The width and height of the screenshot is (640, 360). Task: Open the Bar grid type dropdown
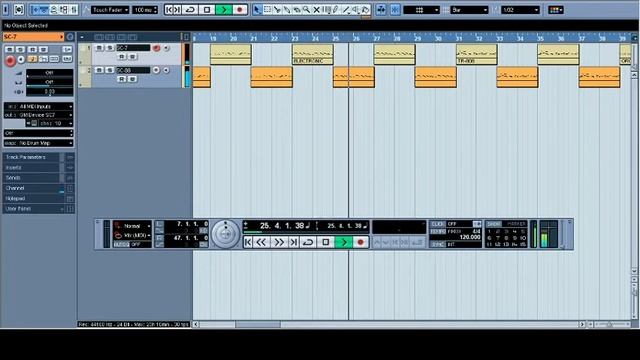coord(469,10)
